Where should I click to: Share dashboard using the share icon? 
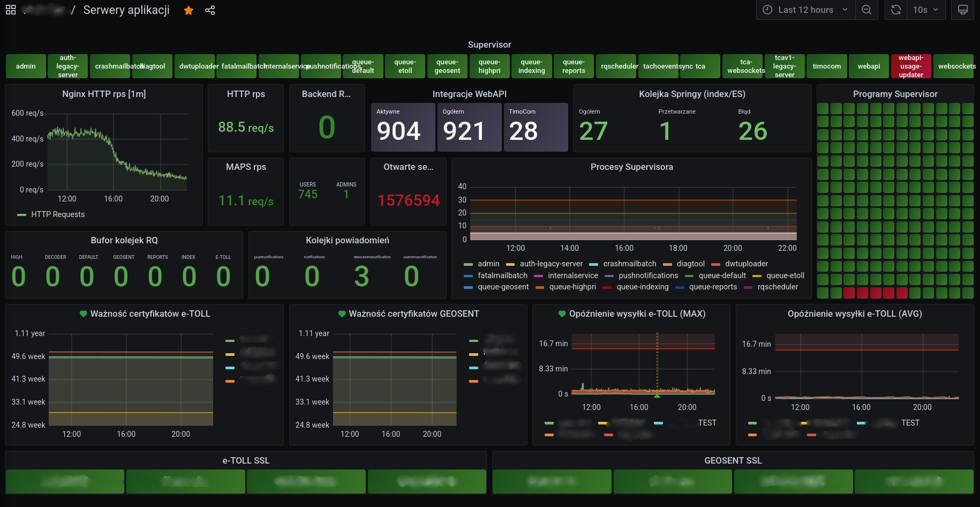pyautogui.click(x=210, y=10)
